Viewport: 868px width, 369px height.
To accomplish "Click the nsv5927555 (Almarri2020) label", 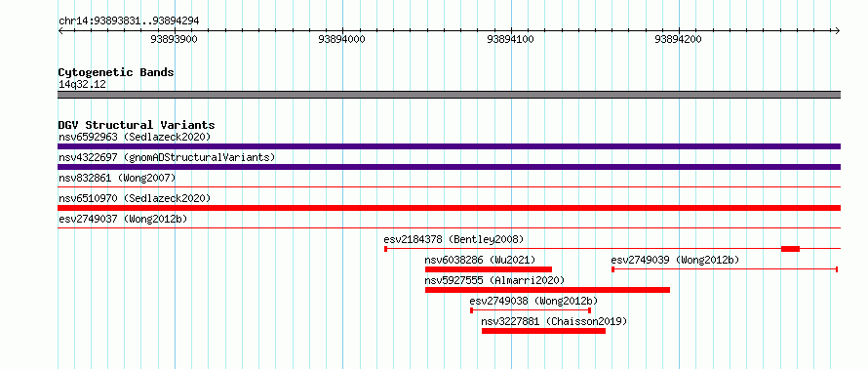I will (494, 280).
